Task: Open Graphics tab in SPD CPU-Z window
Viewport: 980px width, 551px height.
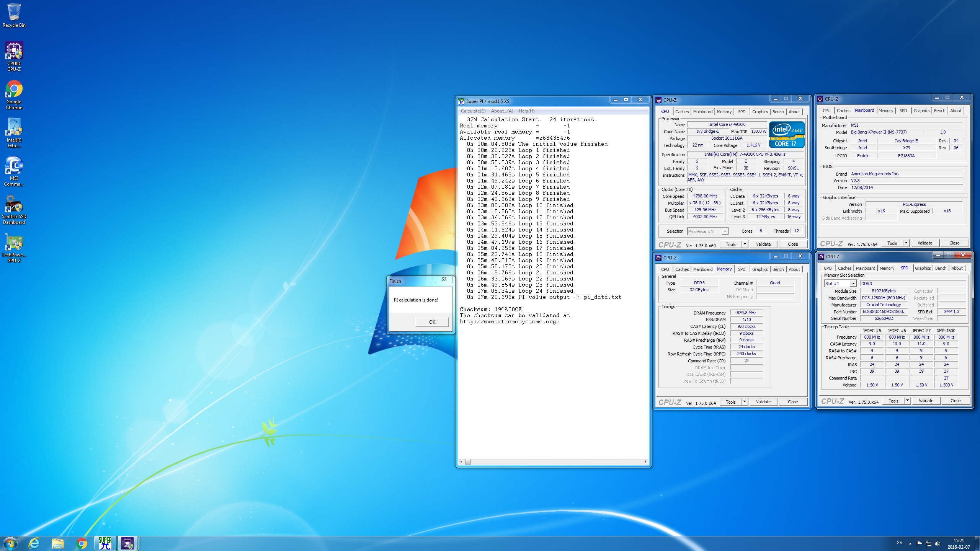Action: coord(923,268)
